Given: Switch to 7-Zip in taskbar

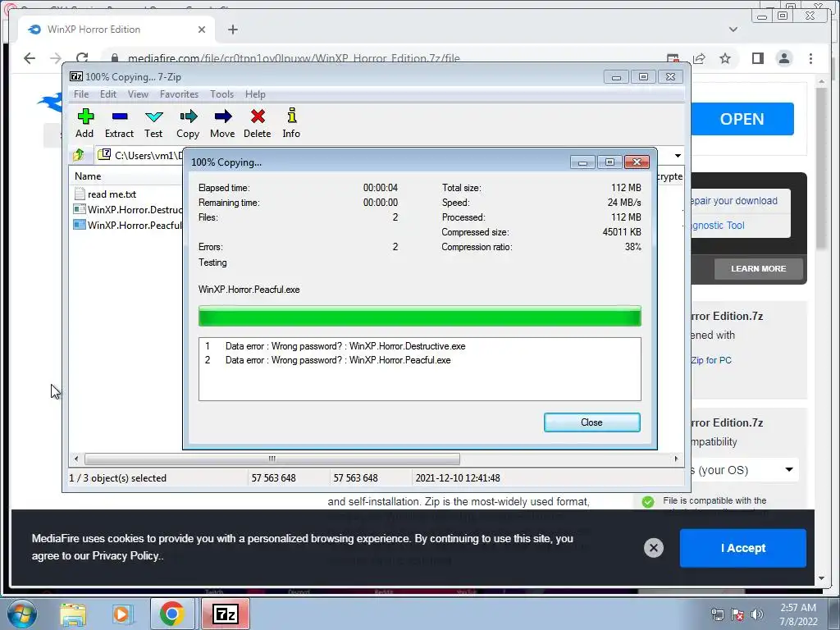Looking at the screenshot, I should 226,614.
